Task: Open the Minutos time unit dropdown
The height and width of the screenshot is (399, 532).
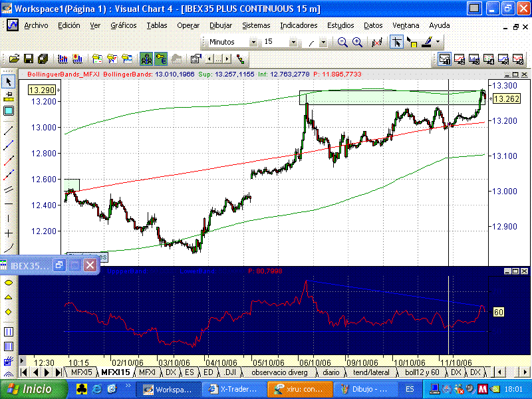Action: (x=253, y=42)
